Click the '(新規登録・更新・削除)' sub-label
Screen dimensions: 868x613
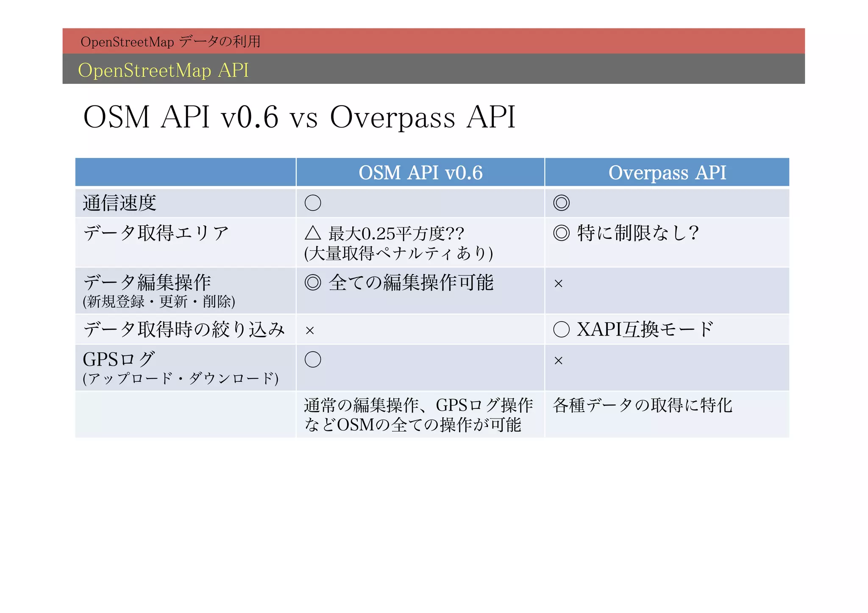click(x=159, y=302)
